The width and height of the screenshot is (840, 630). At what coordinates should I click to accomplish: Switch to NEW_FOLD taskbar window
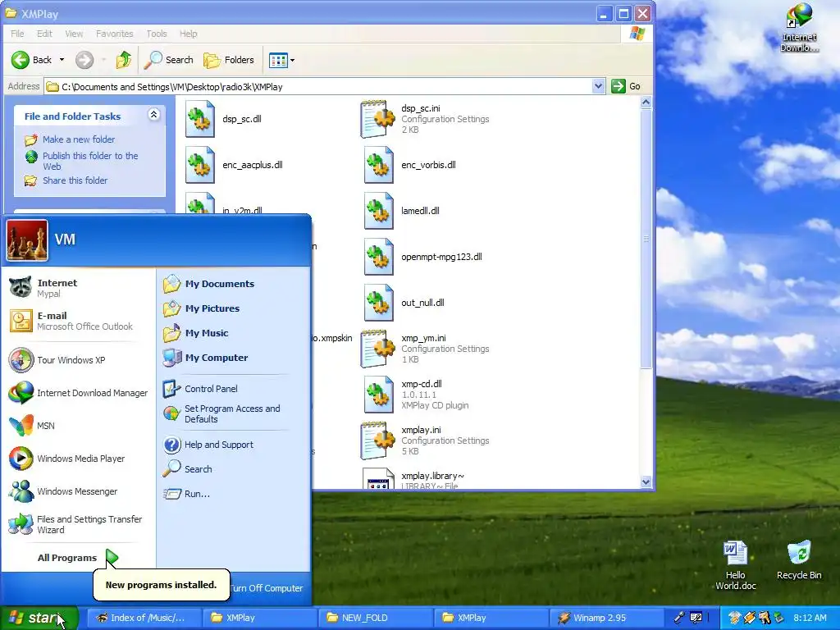376,618
